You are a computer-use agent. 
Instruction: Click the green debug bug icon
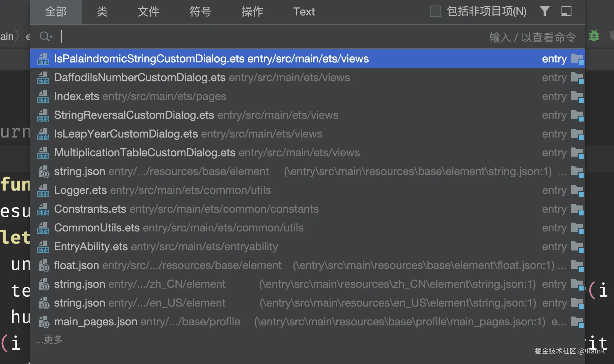click(594, 36)
